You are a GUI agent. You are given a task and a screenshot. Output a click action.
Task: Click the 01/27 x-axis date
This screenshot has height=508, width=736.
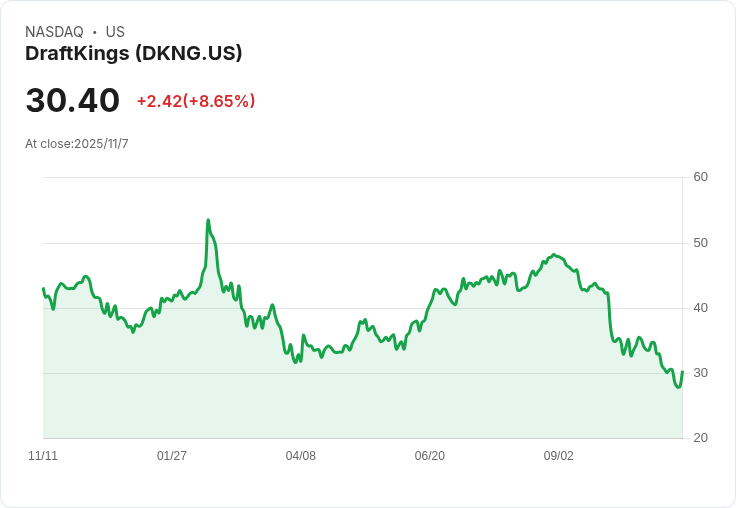(172, 455)
